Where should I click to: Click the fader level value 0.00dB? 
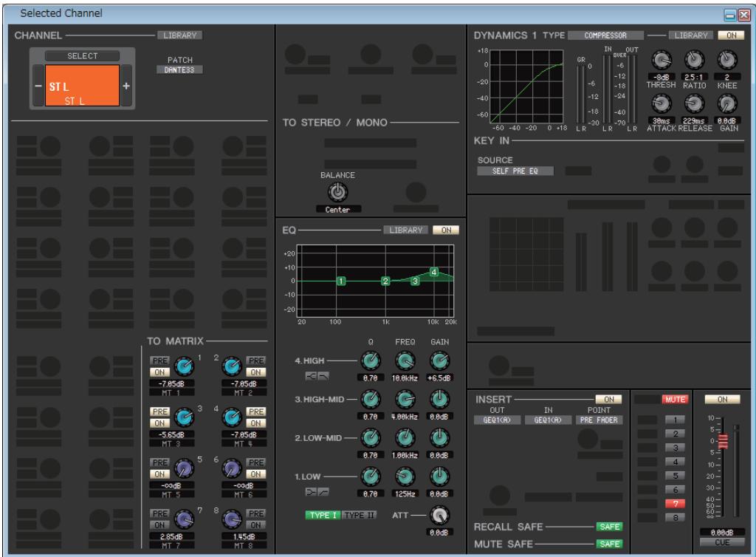(x=722, y=533)
